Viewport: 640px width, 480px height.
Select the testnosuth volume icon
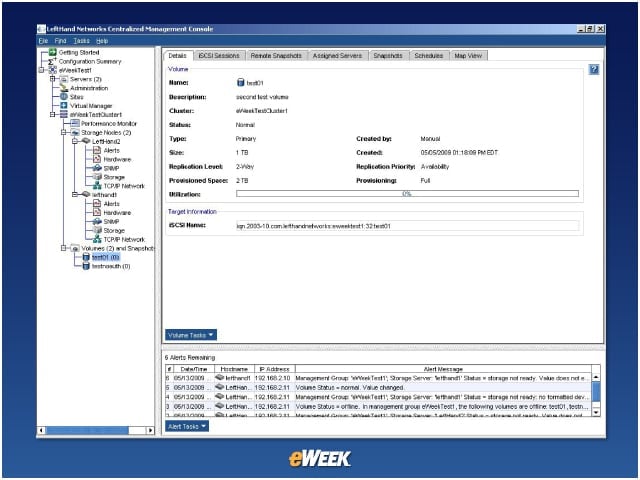coord(86,266)
